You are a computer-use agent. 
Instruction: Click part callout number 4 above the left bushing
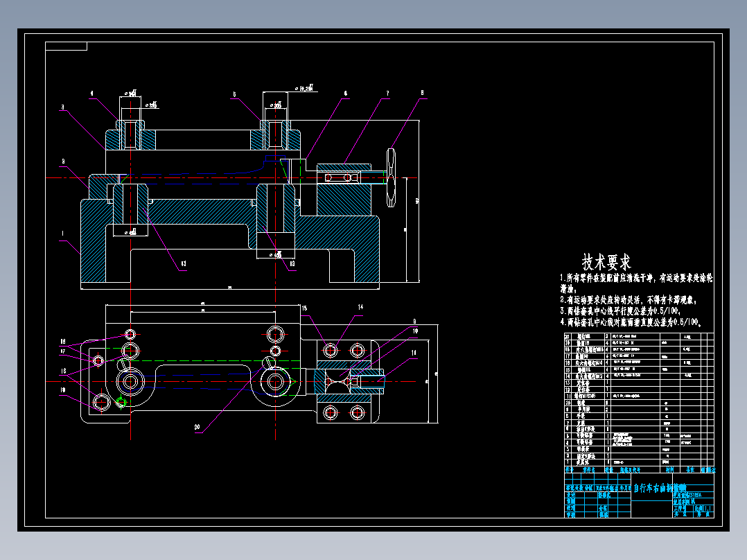pos(91,94)
